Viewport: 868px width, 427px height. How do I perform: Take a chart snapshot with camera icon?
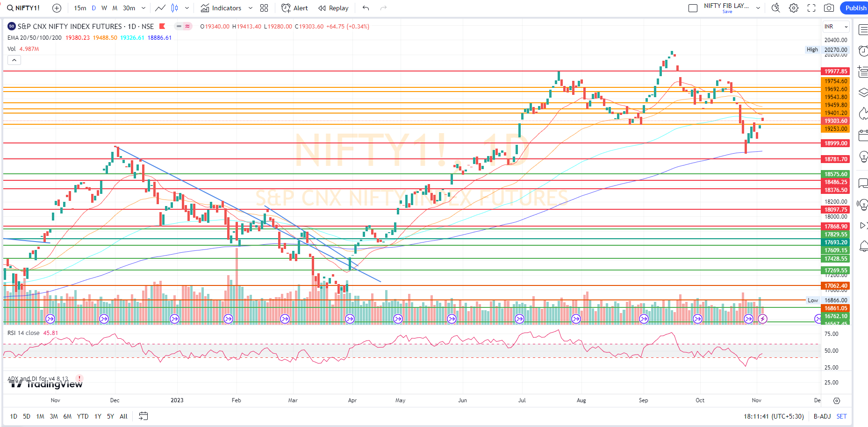[829, 8]
